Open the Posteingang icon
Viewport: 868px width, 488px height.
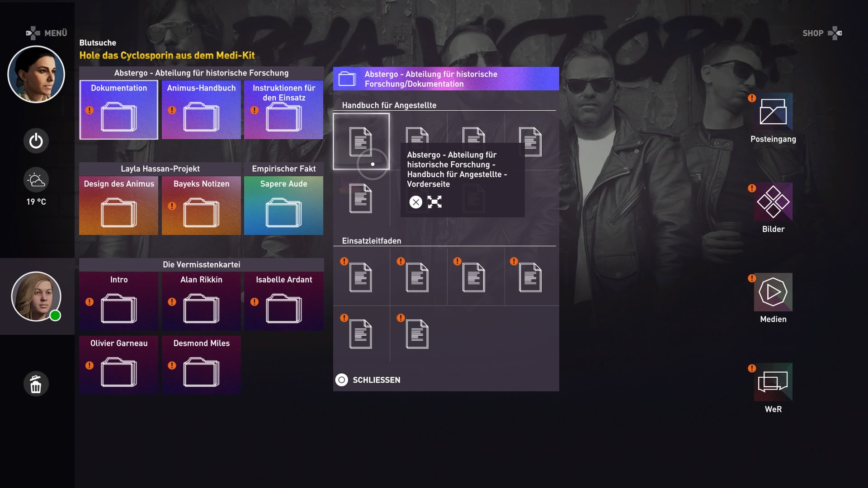[x=773, y=112]
